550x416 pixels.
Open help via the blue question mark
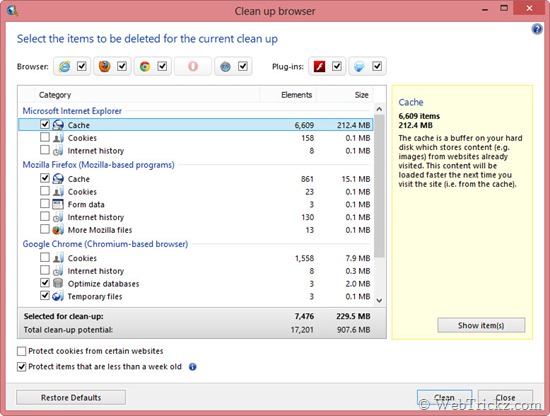pos(537,29)
